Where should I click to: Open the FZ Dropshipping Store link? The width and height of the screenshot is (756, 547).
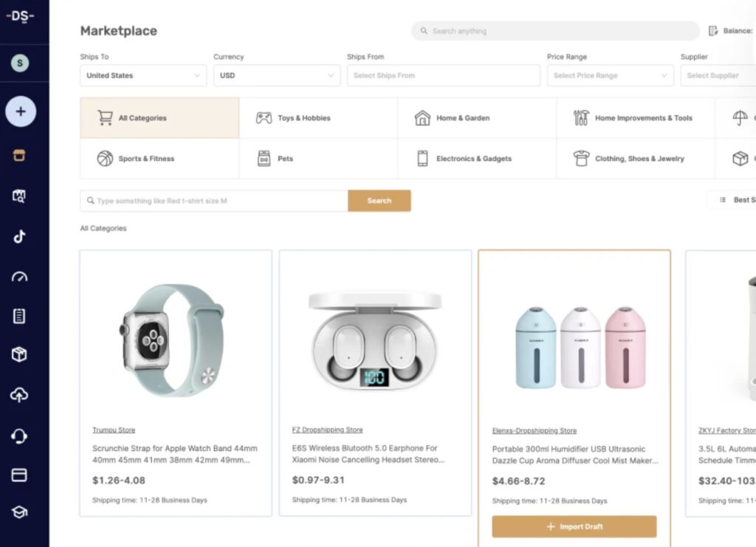327,430
